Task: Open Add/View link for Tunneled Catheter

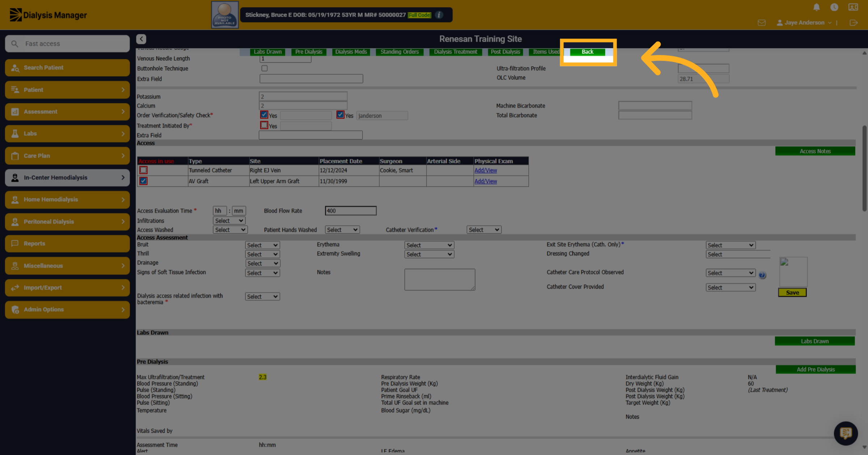Action: coord(486,170)
